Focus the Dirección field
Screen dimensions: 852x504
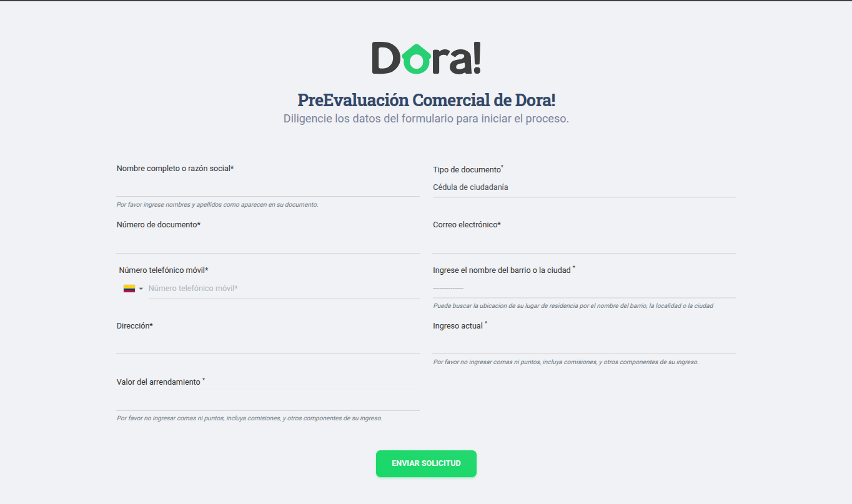tap(268, 344)
